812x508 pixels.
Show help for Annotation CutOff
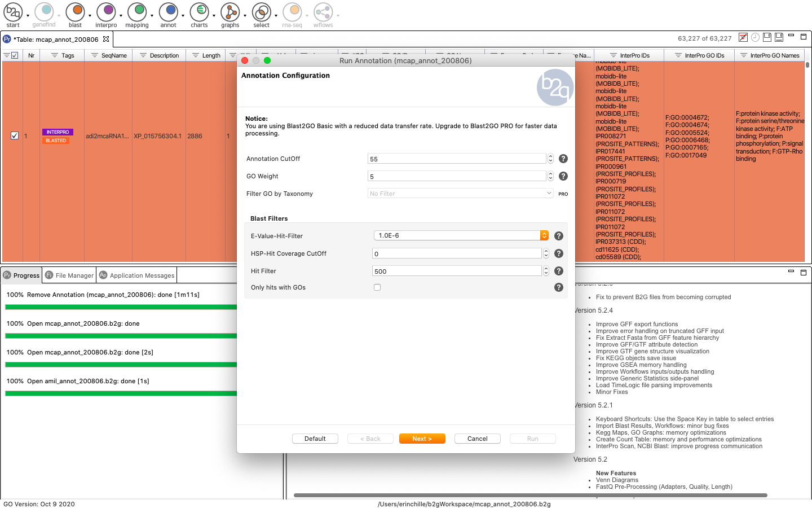(x=563, y=159)
